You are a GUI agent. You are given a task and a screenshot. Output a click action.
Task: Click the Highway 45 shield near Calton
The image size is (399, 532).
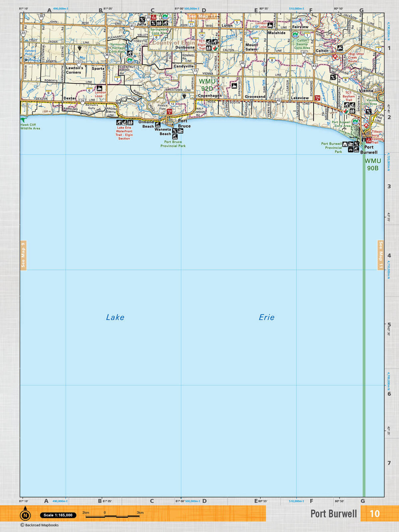point(304,53)
